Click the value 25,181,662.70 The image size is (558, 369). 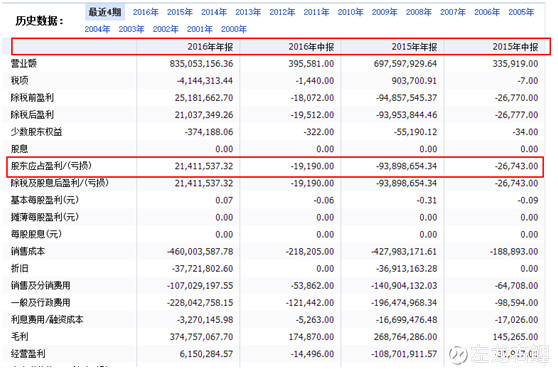click(204, 98)
